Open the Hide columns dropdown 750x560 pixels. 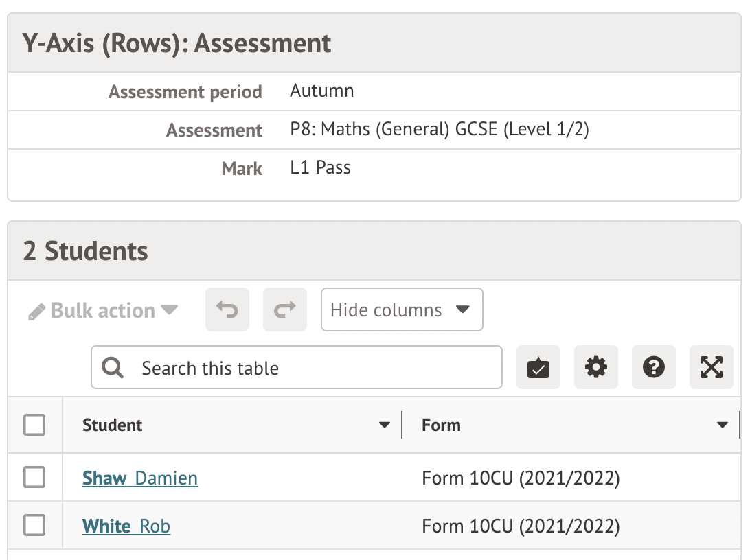point(402,310)
